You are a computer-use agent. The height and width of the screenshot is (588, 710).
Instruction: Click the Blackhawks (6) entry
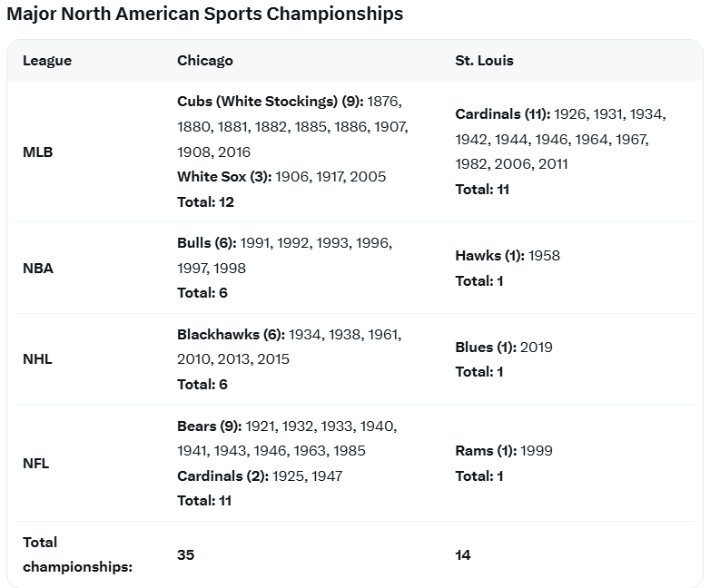pos(228,335)
